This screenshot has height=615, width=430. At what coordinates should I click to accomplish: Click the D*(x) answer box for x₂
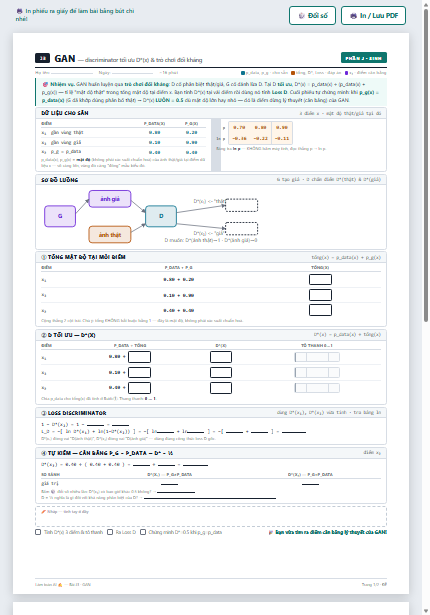pyautogui.click(x=221, y=373)
